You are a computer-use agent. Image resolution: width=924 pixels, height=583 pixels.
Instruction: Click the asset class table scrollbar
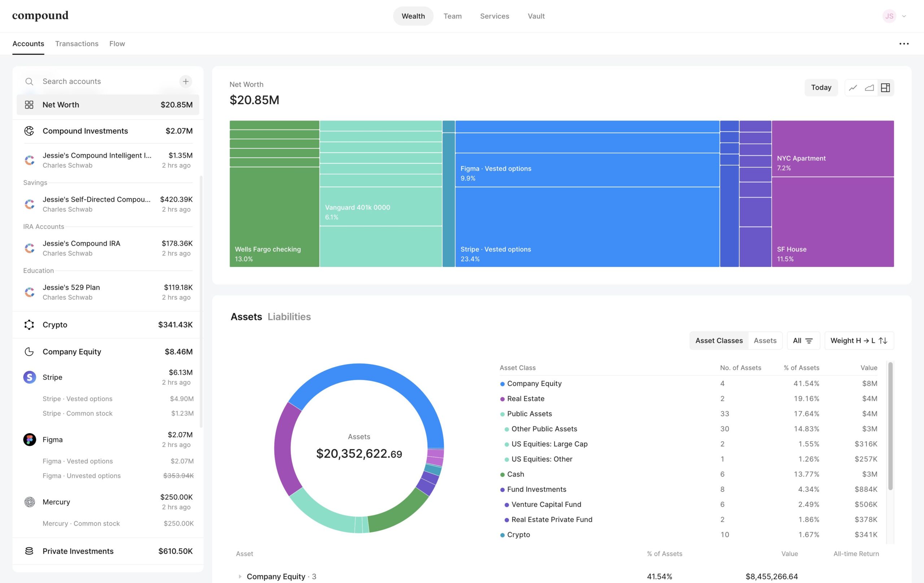890,426
